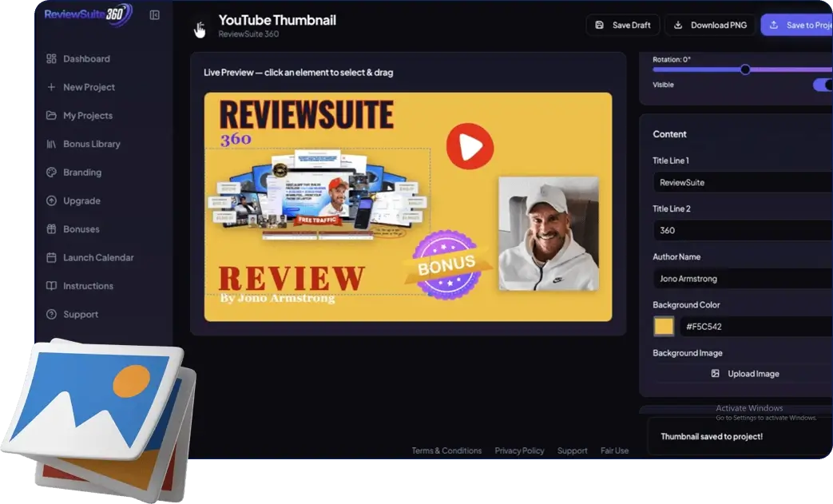This screenshot has width=833, height=504.
Task: Click the New Project plus icon
Action: click(50, 87)
